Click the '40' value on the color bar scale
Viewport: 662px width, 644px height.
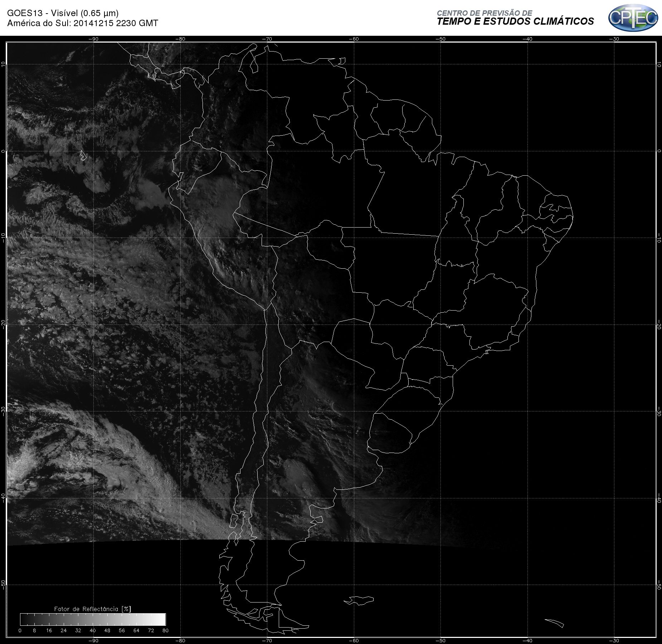pyautogui.click(x=93, y=630)
